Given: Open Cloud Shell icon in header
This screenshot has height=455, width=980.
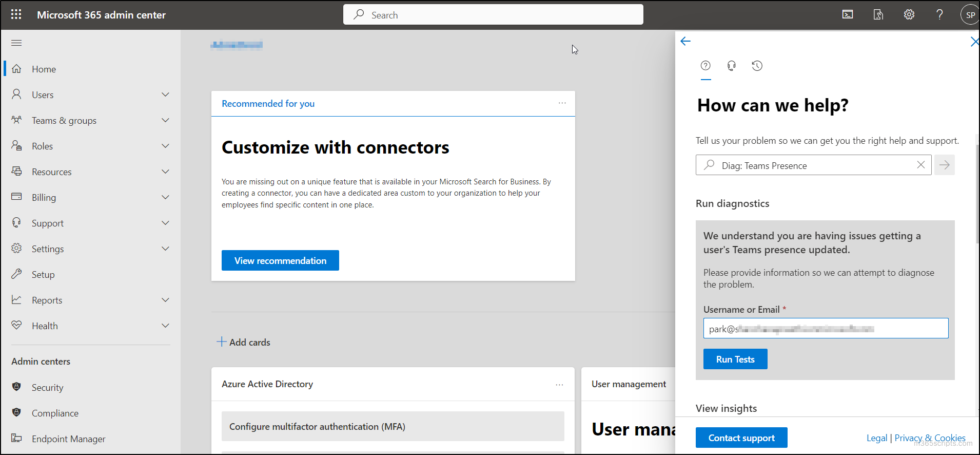Looking at the screenshot, I should click(x=848, y=14).
